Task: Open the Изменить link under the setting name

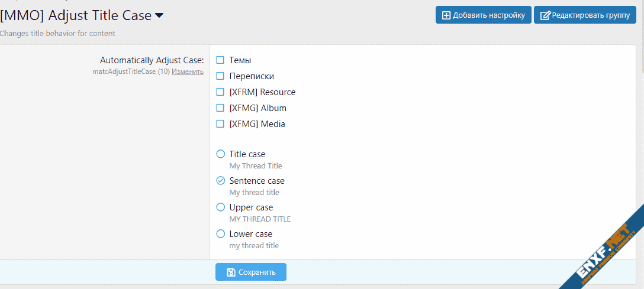Action: (188, 72)
